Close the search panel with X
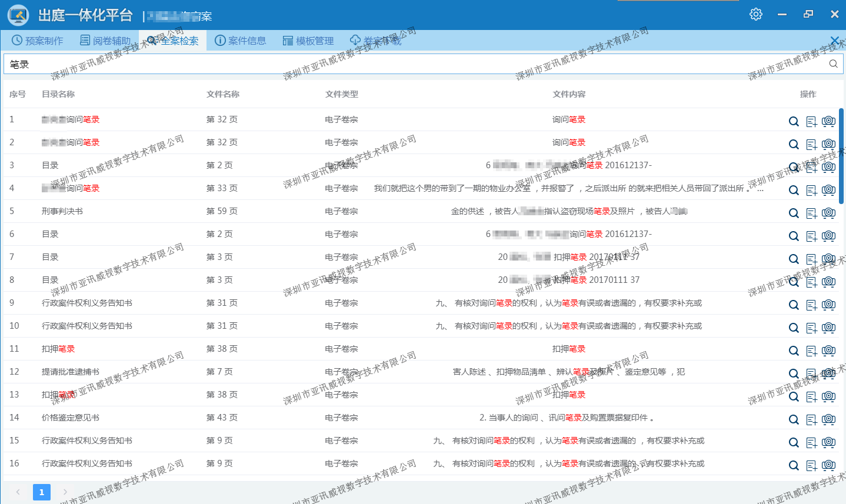Image resolution: width=846 pixels, height=504 pixels. pyautogui.click(x=834, y=40)
